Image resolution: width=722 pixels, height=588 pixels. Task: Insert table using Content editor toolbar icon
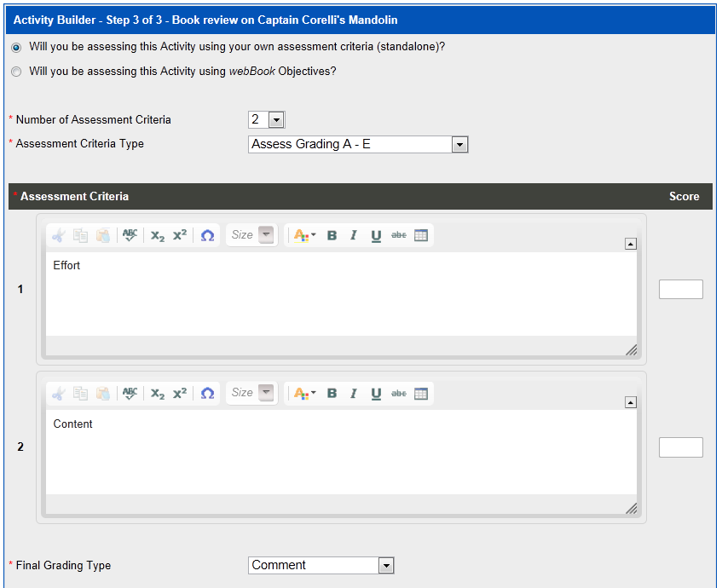pyautogui.click(x=421, y=393)
